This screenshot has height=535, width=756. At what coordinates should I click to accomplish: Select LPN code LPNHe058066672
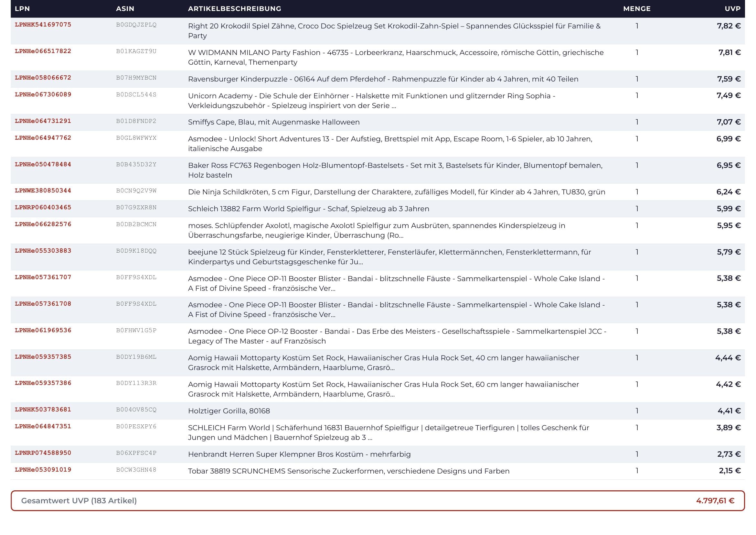(43, 78)
